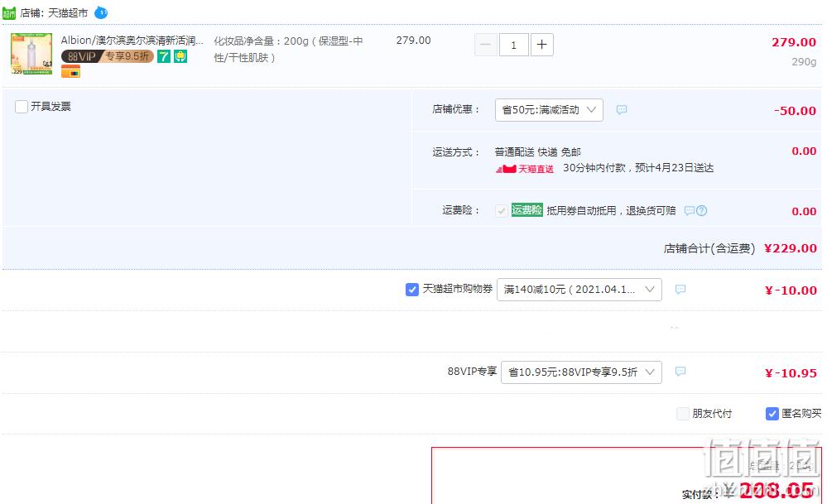Open the 满140减10元 coupon dropdown
Image resolution: width=827 pixels, height=504 pixels.
pyautogui.click(x=579, y=290)
